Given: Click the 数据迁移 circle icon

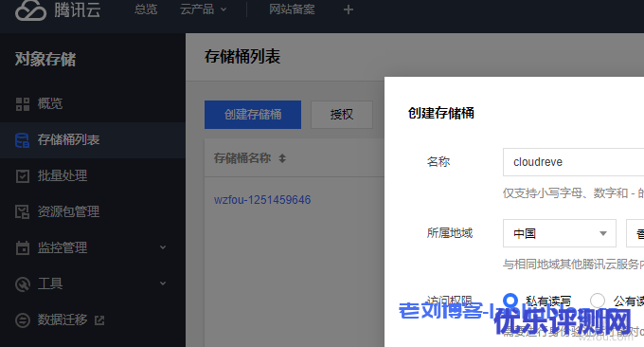Looking at the screenshot, I should coord(23,320).
